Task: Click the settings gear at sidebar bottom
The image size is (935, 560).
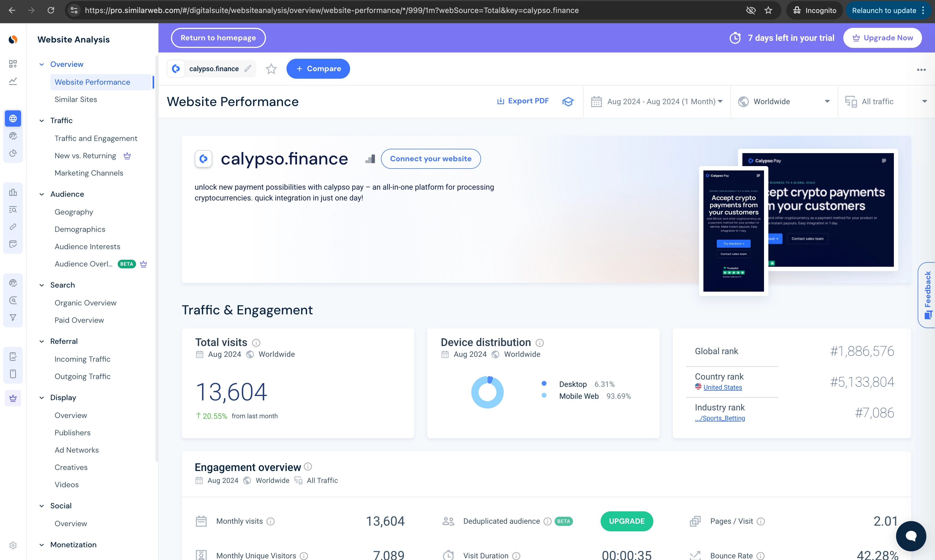Action: coord(13,545)
